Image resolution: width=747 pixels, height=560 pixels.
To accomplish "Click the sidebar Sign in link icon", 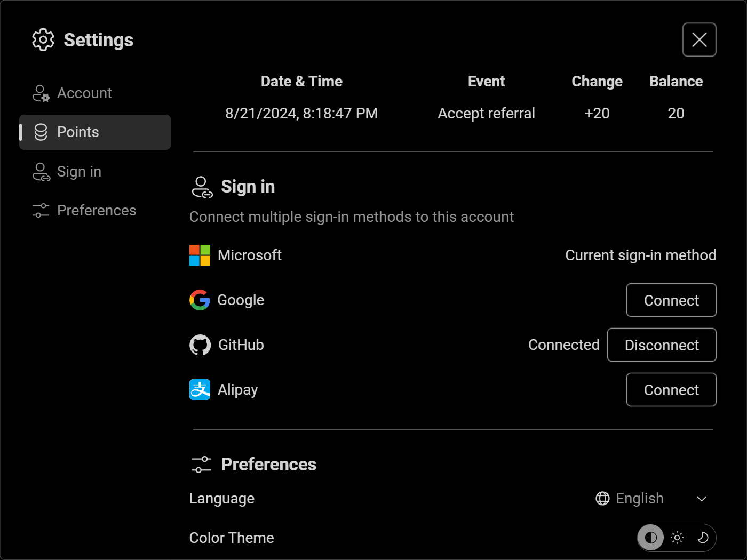I will (41, 172).
